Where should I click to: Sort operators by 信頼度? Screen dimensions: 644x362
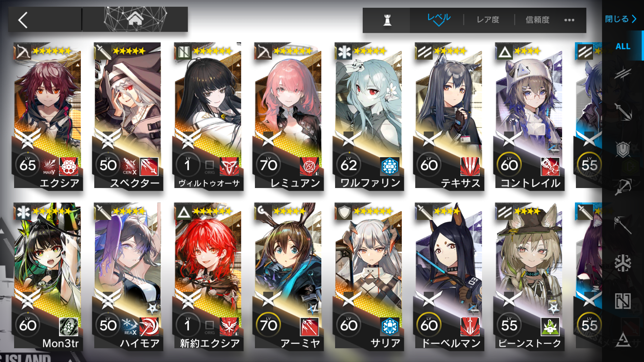(537, 20)
